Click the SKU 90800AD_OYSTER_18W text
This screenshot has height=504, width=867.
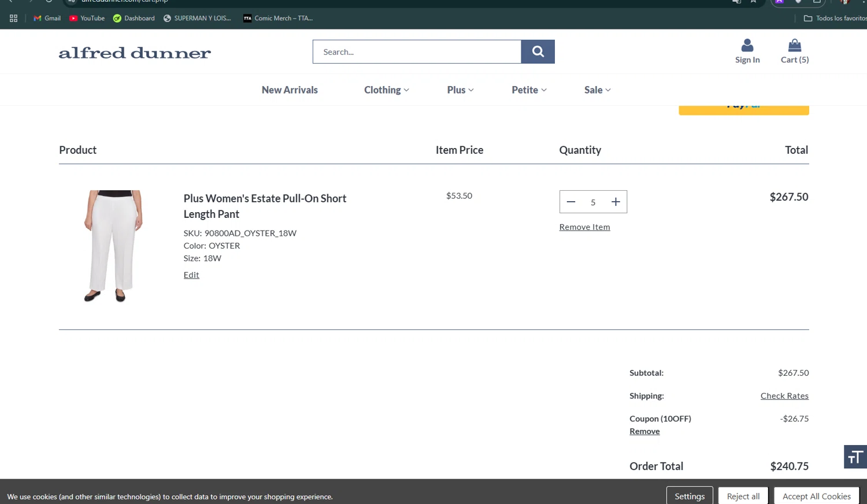[240, 233]
